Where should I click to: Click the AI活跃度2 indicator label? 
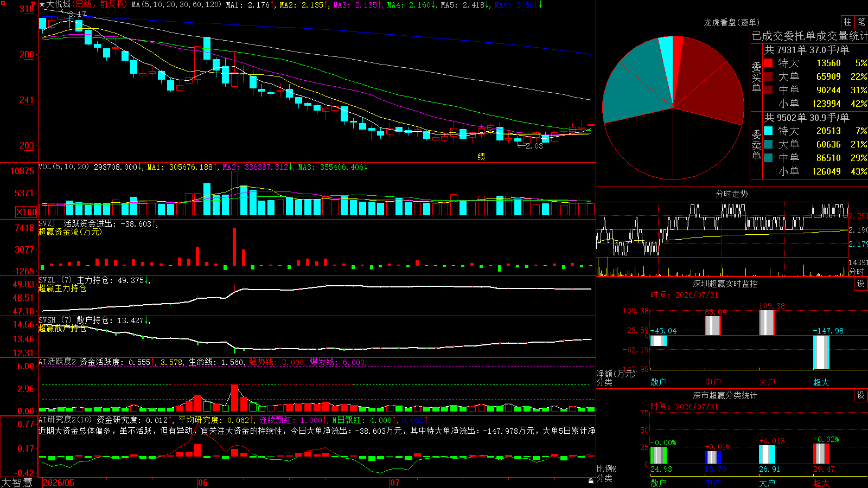[x=58, y=362]
